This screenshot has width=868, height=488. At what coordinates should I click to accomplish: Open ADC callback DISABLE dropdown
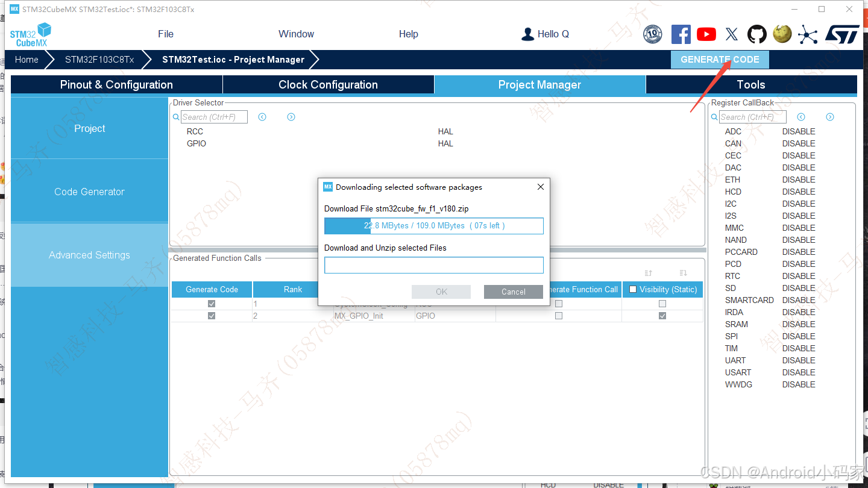pyautogui.click(x=799, y=131)
